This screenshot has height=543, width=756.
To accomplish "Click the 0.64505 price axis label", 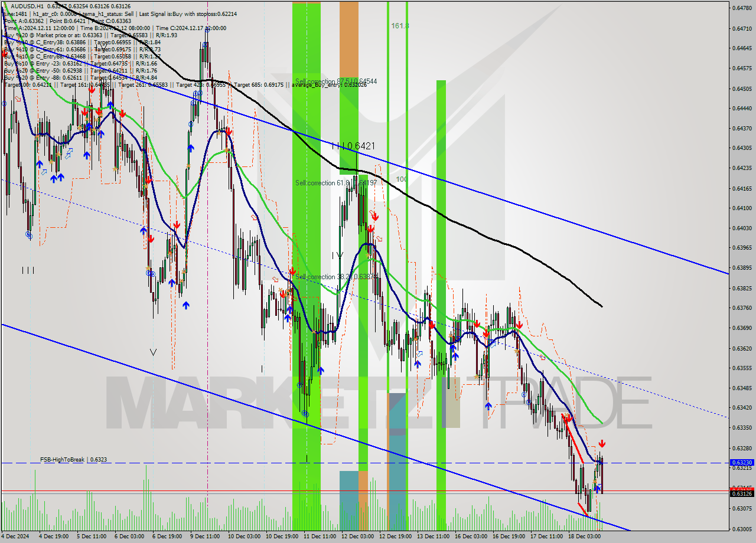I will pos(742,89).
